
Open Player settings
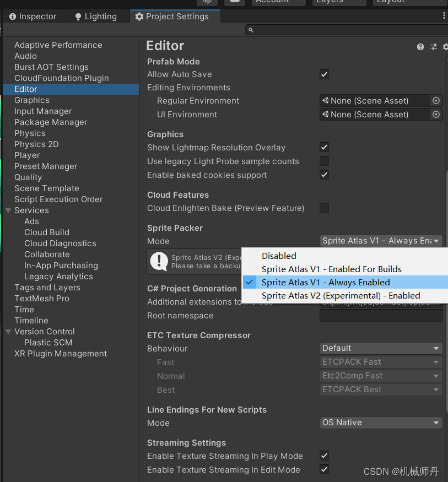27,155
